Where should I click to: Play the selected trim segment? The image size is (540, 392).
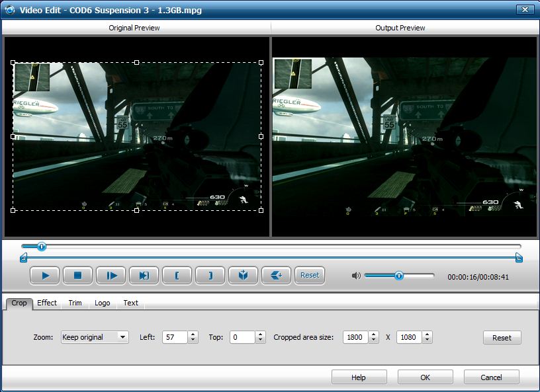click(x=144, y=276)
